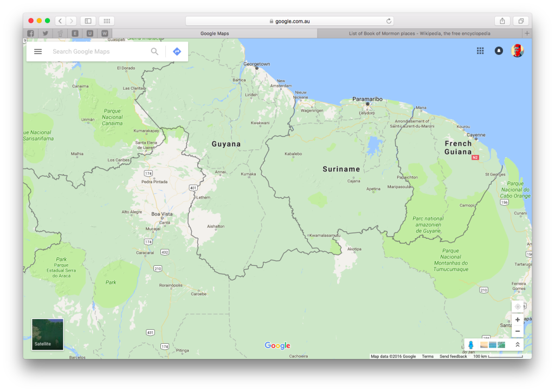This screenshot has width=555, height=392.
Task: Click the 401 road shield
Action: coord(193,188)
